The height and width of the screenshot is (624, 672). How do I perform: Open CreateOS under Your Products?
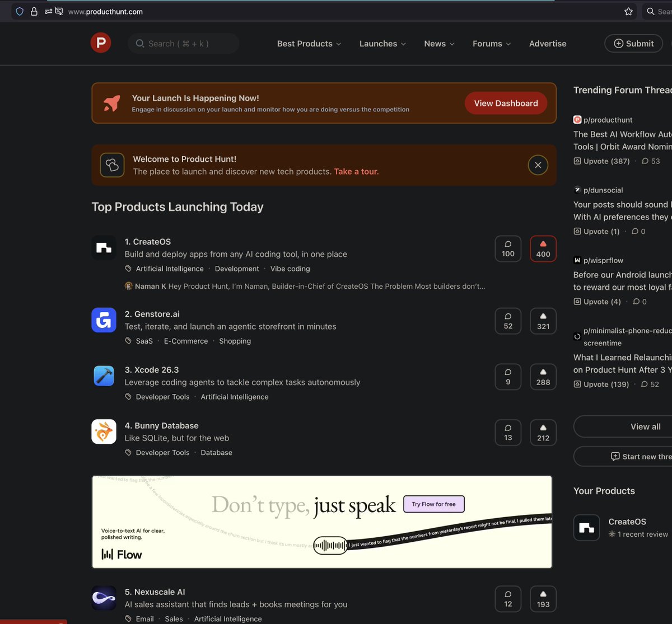point(627,522)
